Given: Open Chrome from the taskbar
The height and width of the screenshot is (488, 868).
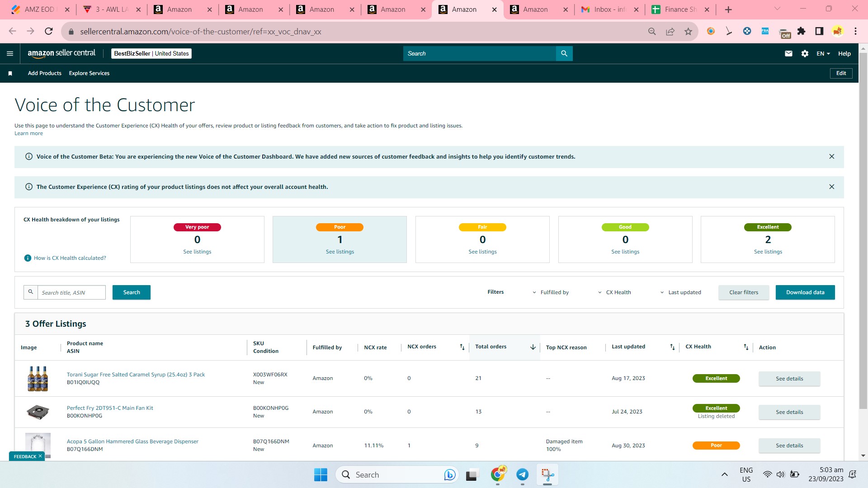Looking at the screenshot, I should [498, 474].
